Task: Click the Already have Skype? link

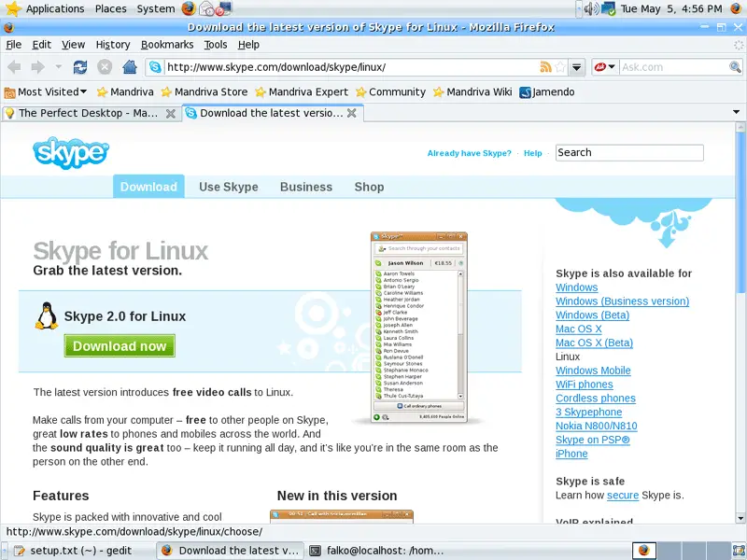Action: tap(470, 153)
